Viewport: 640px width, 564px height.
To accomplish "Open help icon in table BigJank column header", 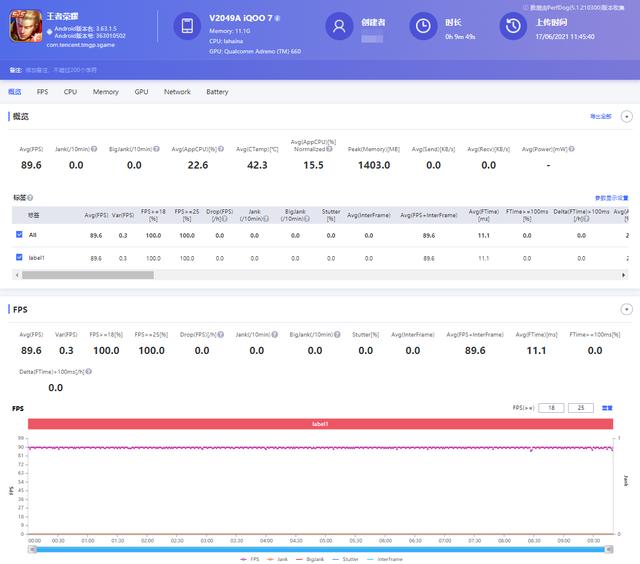I will point(307,219).
